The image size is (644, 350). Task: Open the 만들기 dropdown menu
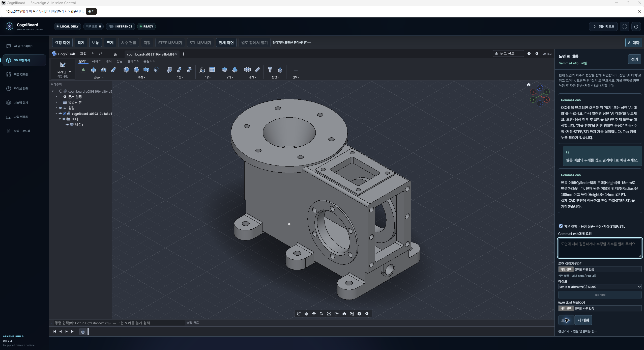[x=99, y=77]
